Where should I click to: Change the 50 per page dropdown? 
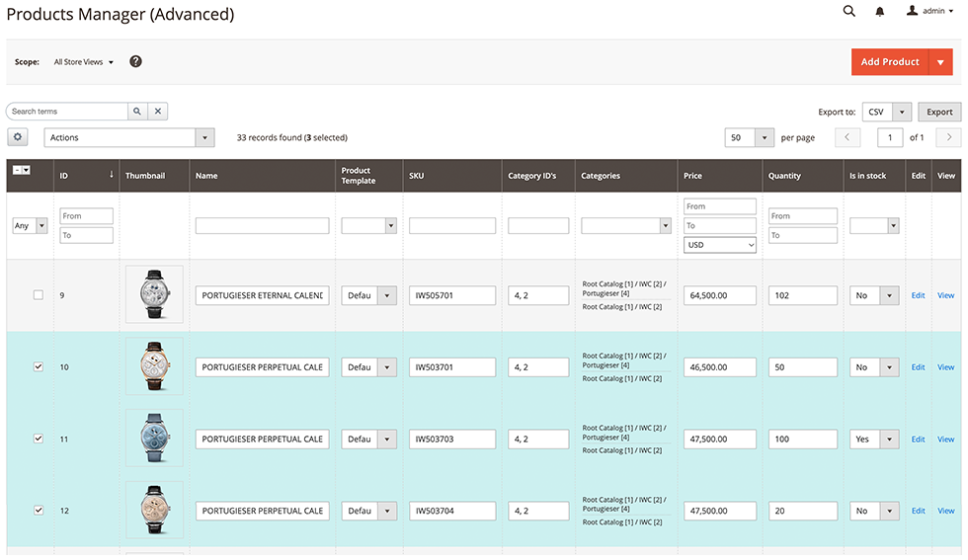tap(750, 137)
